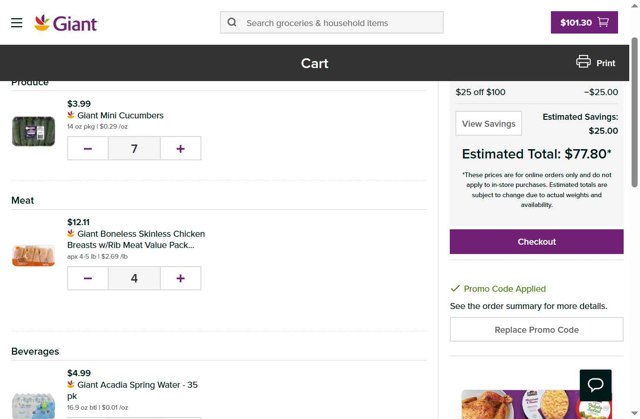The image size is (640, 419).
Task: Click the cucumbers quantity field showing 7
Action: pyautogui.click(x=134, y=149)
